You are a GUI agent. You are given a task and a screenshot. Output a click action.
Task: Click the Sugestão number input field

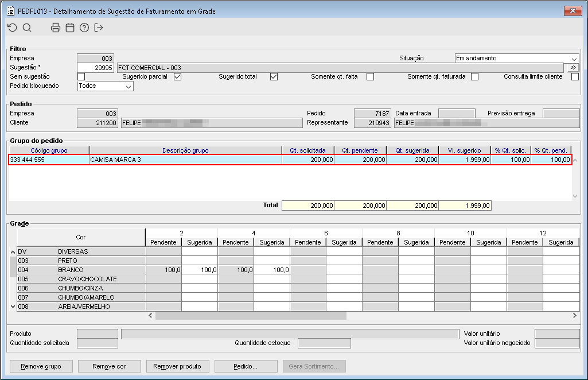point(95,68)
